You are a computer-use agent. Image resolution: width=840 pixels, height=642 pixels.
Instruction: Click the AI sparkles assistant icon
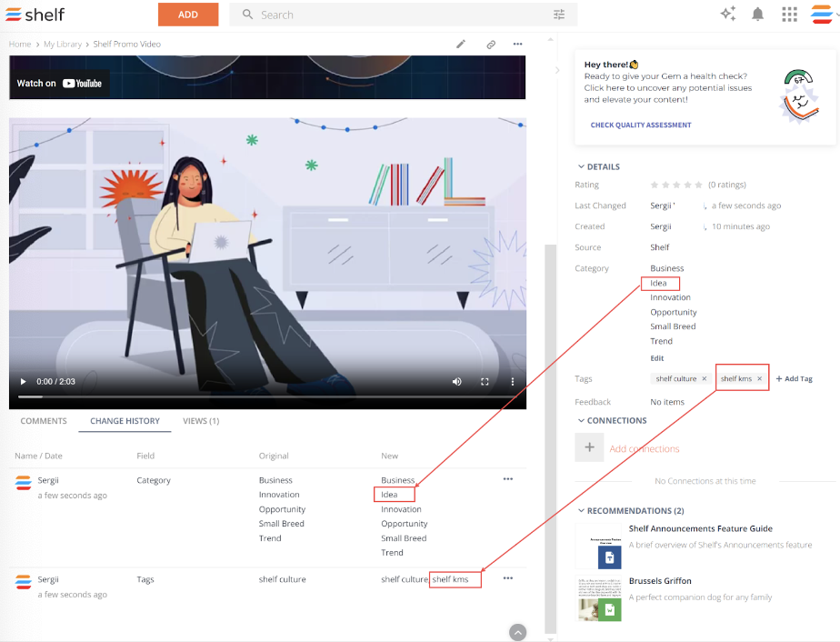pyautogui.click(x=727, y=14)
